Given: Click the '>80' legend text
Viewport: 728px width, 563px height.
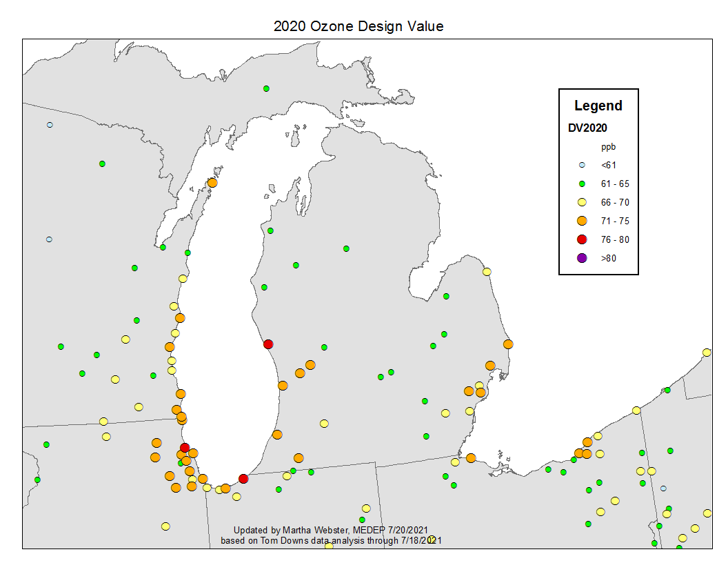Looking at the screenshot, I should [609, 258].
